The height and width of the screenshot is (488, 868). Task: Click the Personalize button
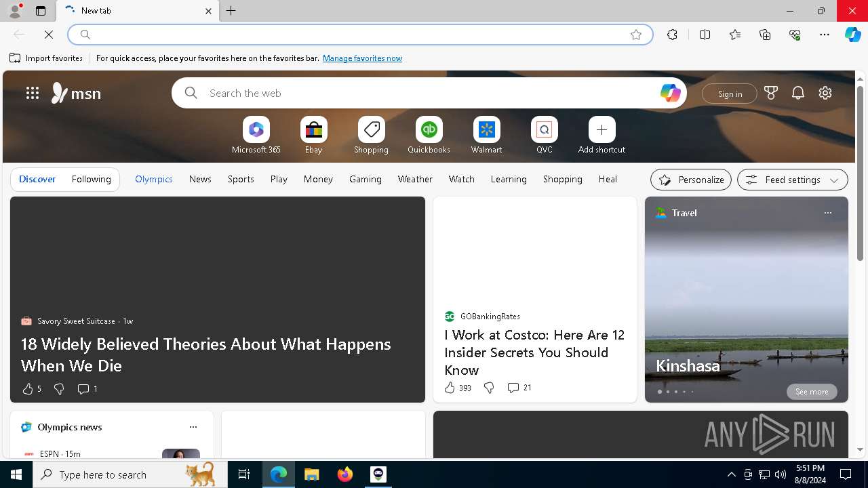[691, 180]
